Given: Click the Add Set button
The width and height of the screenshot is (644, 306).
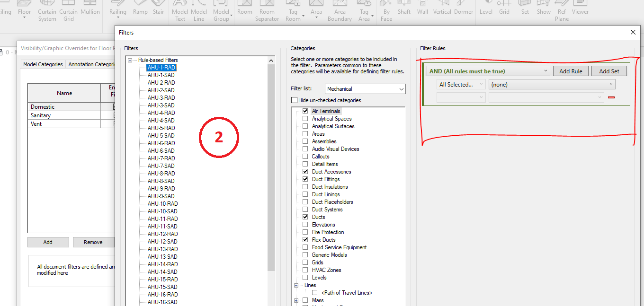Looking at the screenshot, I should [609, 71].
